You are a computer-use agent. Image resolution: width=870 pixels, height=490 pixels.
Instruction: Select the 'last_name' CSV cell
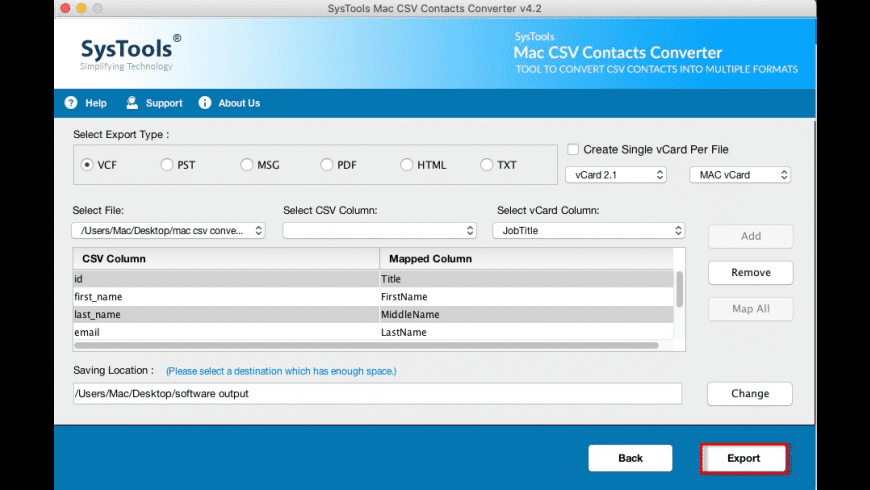(x=226, y=314)
